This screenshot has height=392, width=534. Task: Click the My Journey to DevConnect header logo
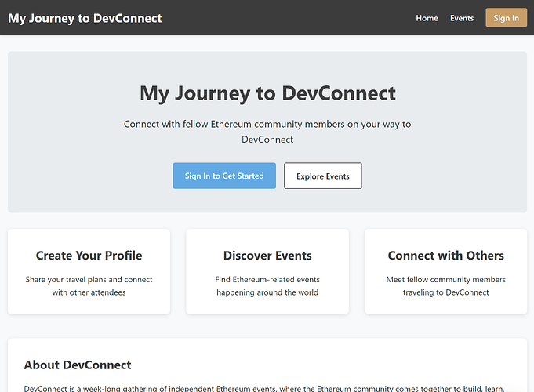click(85, 18)
